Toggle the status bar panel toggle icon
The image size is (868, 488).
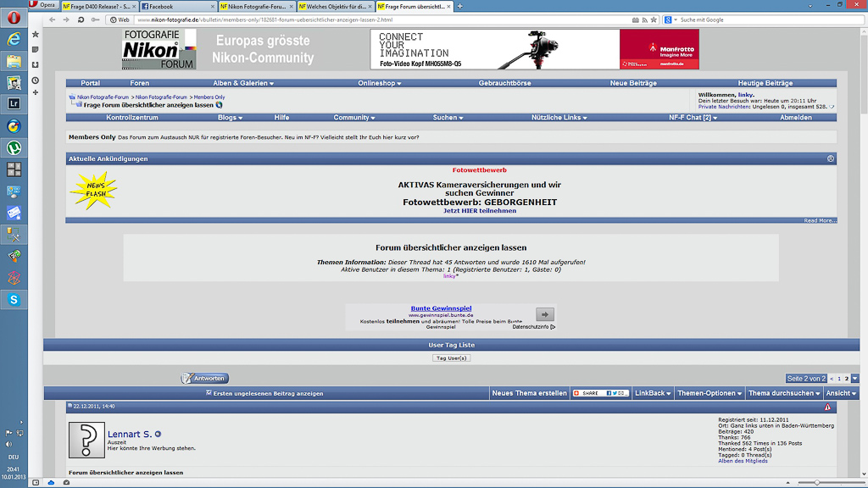click(x=36, y=482)
